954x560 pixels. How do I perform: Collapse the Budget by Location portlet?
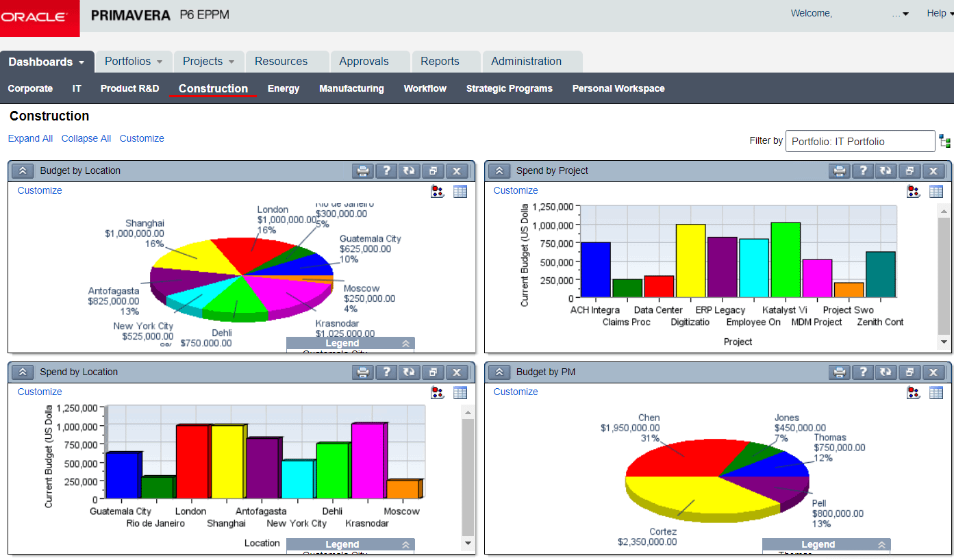tap(22, 170)
